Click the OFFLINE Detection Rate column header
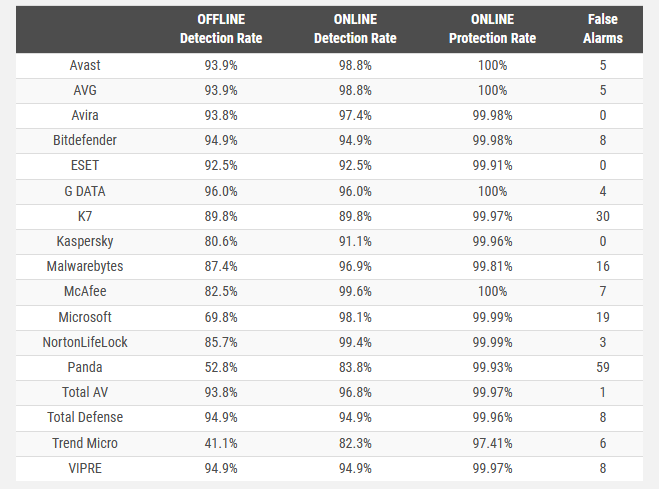The height and width of the screenshot is (489, 659). 220,29
